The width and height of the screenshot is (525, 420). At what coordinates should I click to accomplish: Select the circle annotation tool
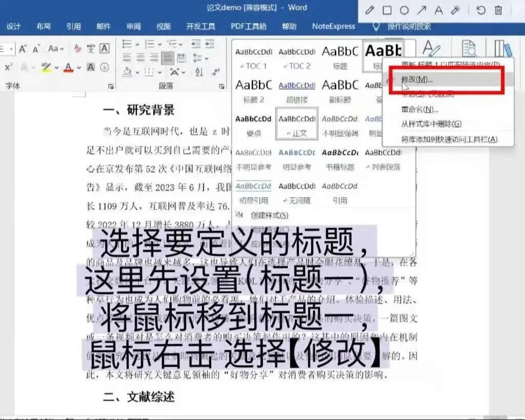click(404, 10)
